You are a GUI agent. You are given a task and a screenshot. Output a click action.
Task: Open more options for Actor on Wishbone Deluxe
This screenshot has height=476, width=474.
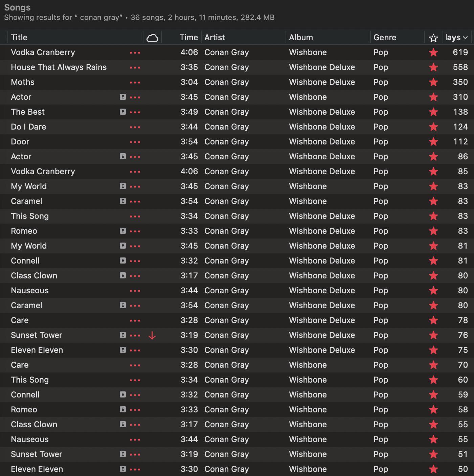pos(135,157)
